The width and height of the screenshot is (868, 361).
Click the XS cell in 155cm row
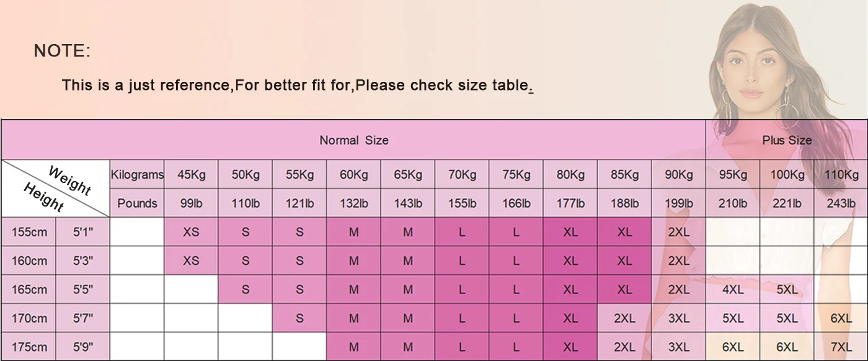coord(191,232)
